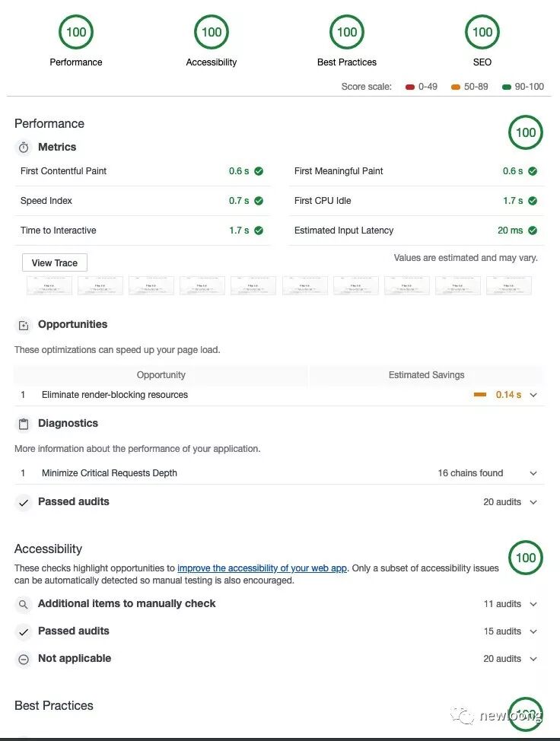Click the SEO score gauge

(482, 33)
